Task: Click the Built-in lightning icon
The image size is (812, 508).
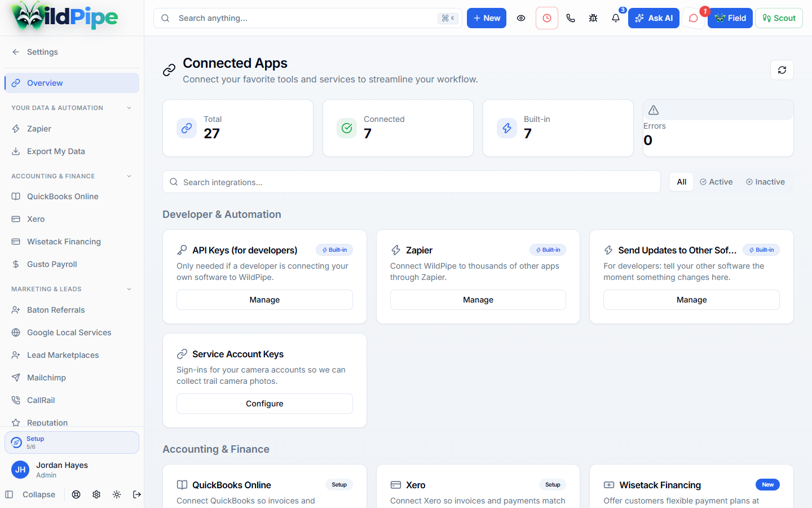Action: tap(507, 128)
